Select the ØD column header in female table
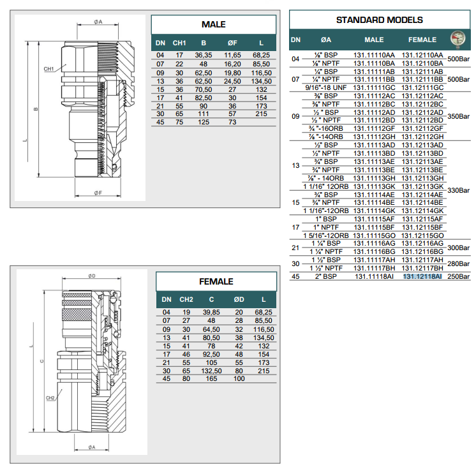The width and height of the screenshot is (476, 476). click(239, 299)
